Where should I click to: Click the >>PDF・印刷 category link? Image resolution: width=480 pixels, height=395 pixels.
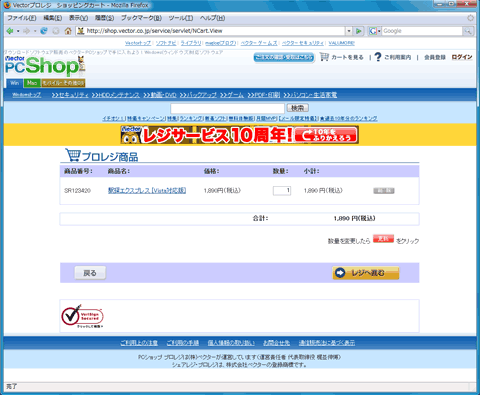(x=264, y=95)
